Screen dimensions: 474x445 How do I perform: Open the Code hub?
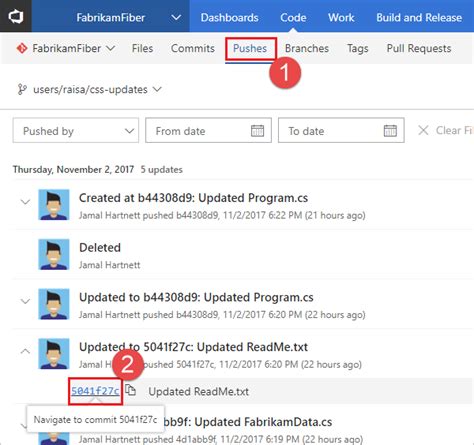tap(293, 17)
